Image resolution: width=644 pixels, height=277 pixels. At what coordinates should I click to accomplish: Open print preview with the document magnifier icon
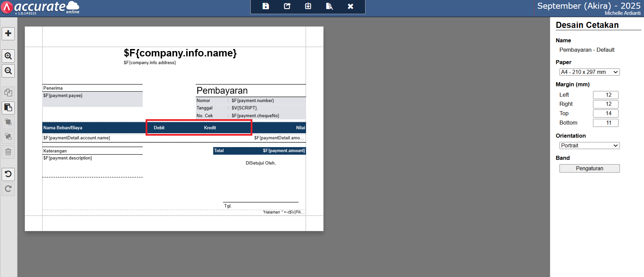(329, 6)
